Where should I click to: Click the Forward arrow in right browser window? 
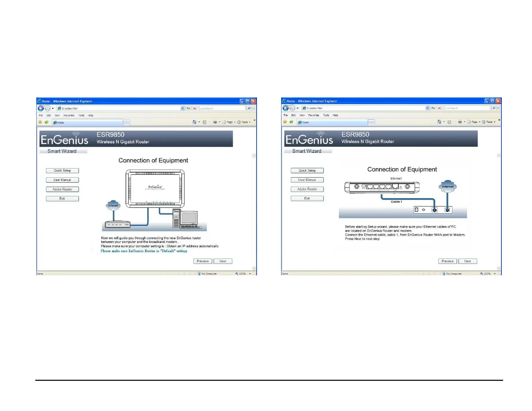[x=293, y=108]
